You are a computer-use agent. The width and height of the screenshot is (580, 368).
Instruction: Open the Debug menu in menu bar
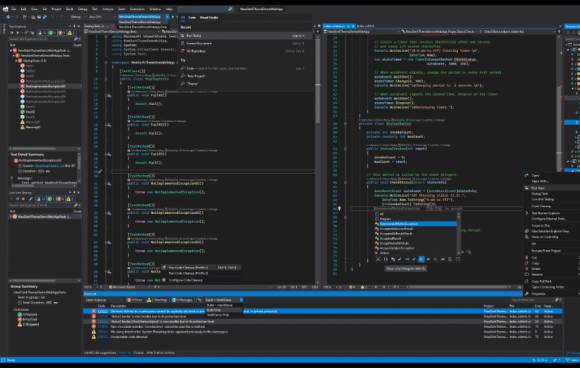(82, 9)
